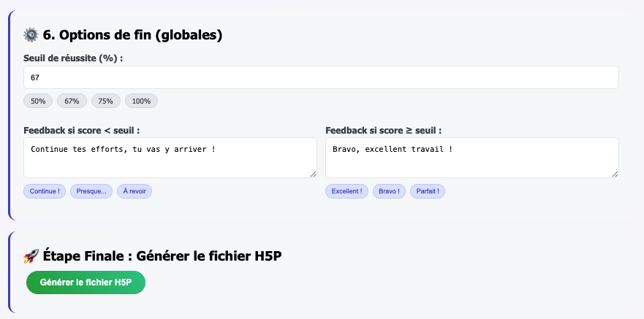The image size is (644, 319).
Task: Insert the "Continue !" feedback preset
Action: pos(45,191)
